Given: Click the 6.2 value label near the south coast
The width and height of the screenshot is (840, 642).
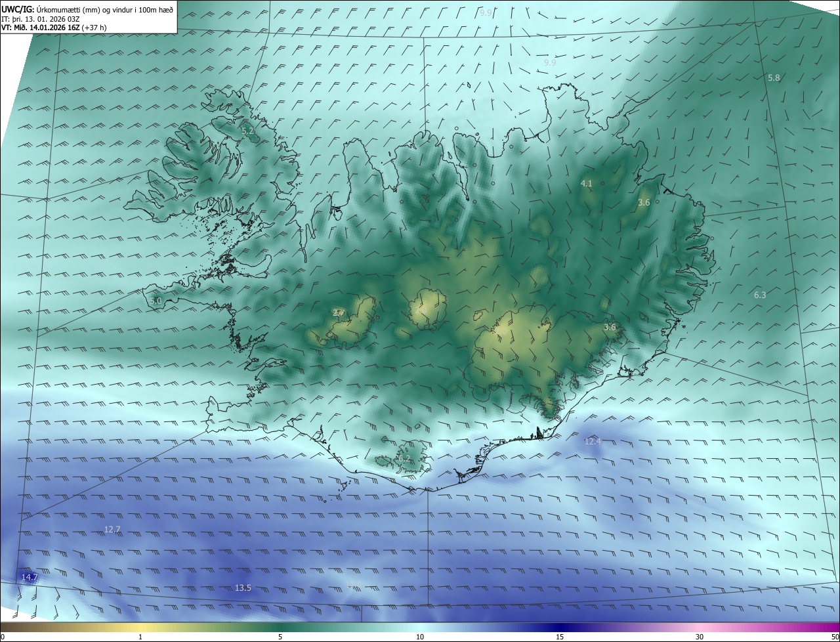Looking at the screenshot, I should click(403, 458).
